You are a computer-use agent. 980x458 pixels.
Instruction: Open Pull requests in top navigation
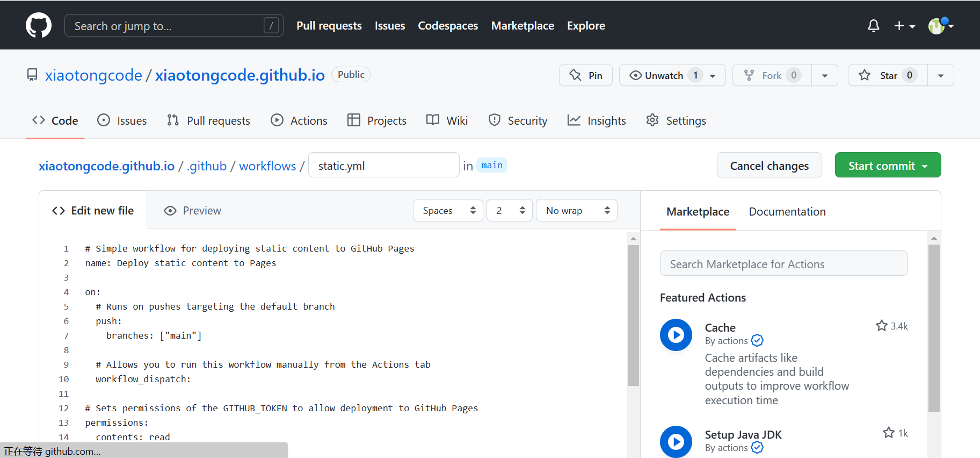pyautogui.click(x=329, y=26)
